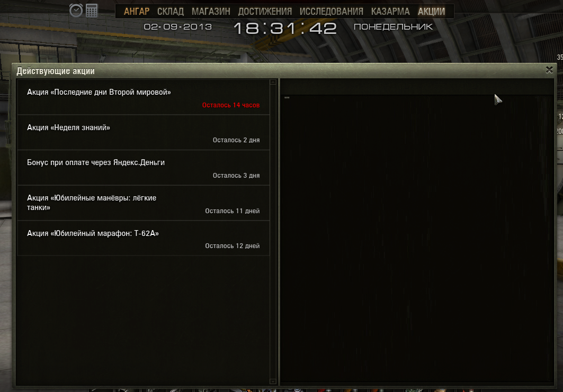The image size is (563, 392).
Task: Select «Последние дни Второй мировой» promotion
Action: 144,97
